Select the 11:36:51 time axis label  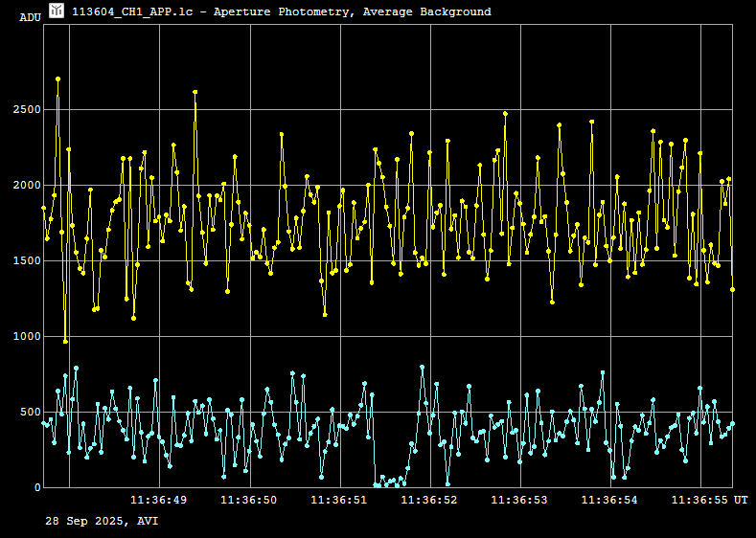(339, 500)
